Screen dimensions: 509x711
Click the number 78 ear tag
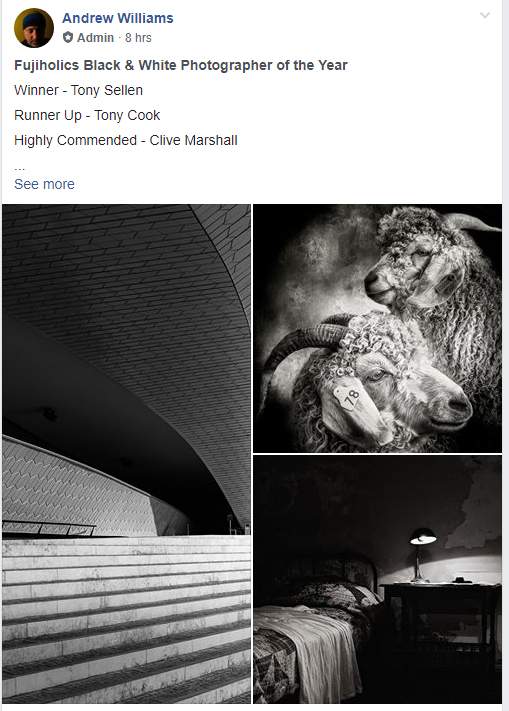pyautogui.click(x=347, y=398)
